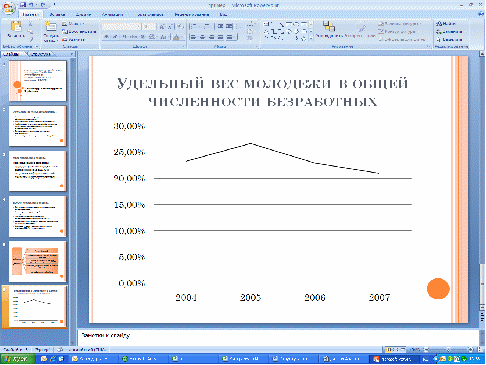Click Reset slide button in ribbon
486x365 pixels.
(79, 32)
